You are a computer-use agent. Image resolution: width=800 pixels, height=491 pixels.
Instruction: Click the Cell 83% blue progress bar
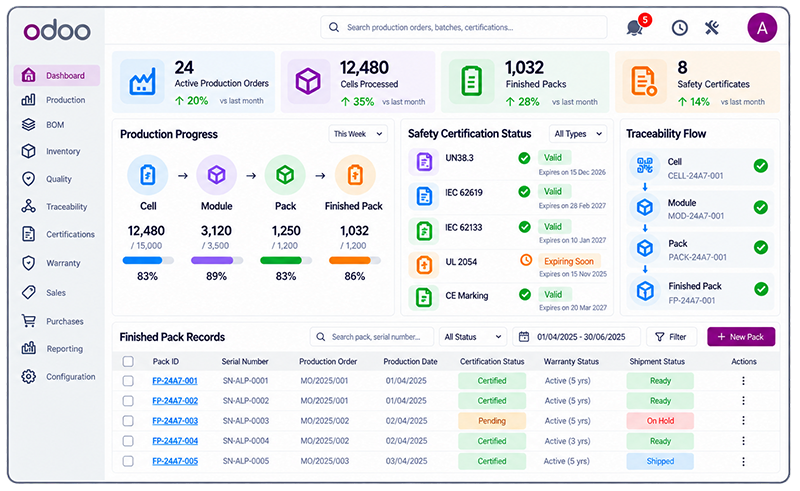pyautogui.click(x=148, y=260)
